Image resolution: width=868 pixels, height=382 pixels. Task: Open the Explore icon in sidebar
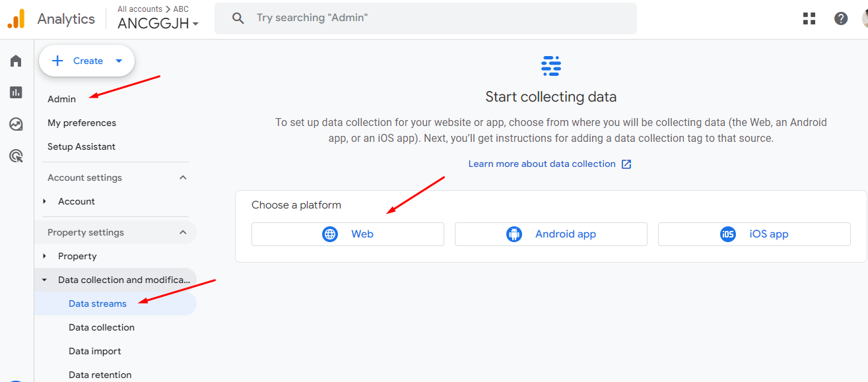pyautogui.click(x=16, y=124)
